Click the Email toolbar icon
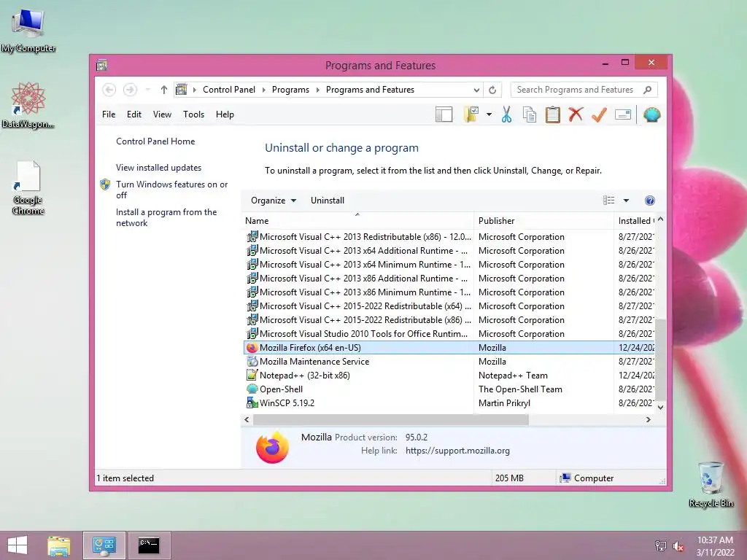Image resolution: width=747 pixels, height=560 pixels. (x=623, y=114)
